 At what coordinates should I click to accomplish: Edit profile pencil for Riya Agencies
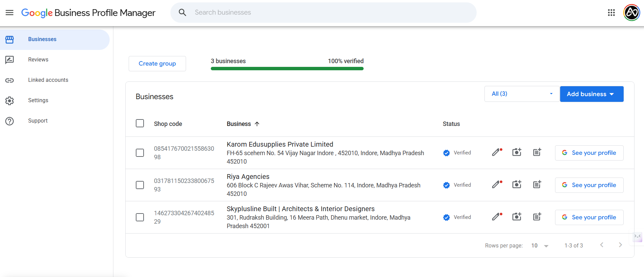tap(497, 184)
